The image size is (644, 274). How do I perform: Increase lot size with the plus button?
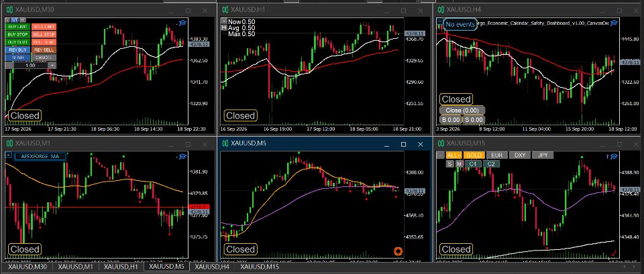tap(52, 65)
